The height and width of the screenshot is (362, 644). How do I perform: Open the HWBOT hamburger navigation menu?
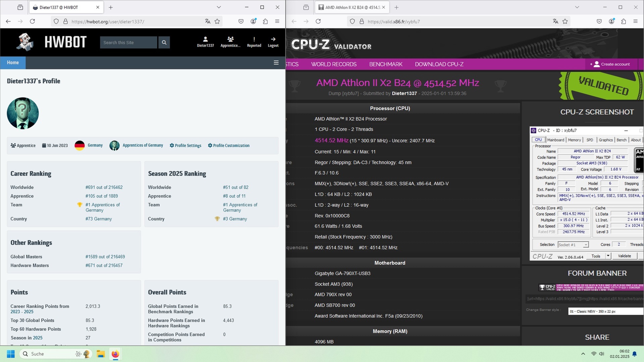(x=276, y=63)
